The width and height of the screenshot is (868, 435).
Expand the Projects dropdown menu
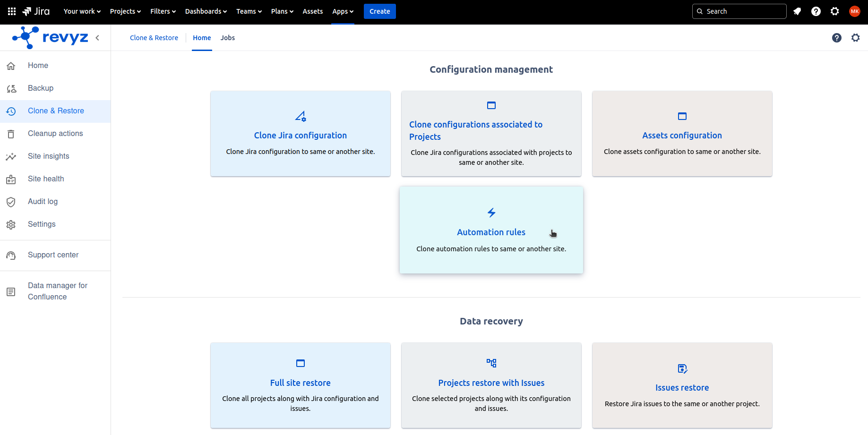coord(125,11)
